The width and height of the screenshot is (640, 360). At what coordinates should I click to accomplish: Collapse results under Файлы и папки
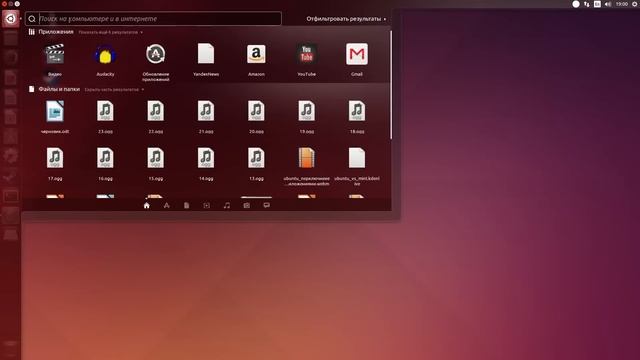(x=114, y=89)
